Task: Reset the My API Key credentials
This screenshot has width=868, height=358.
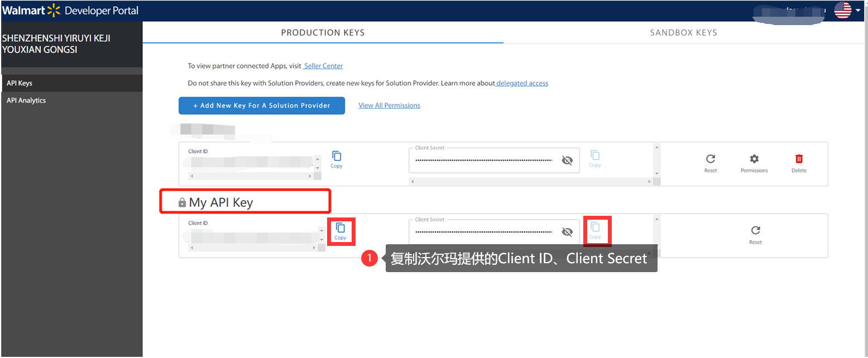Action: point(755,235)
